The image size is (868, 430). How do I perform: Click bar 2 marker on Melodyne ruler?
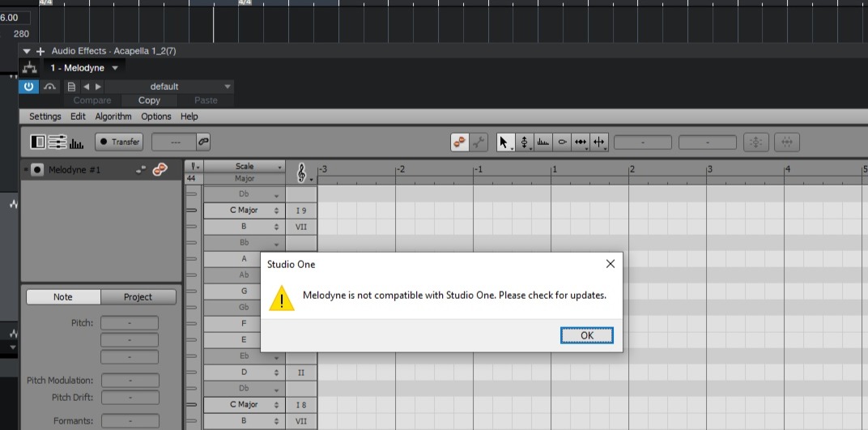[632, 169]
